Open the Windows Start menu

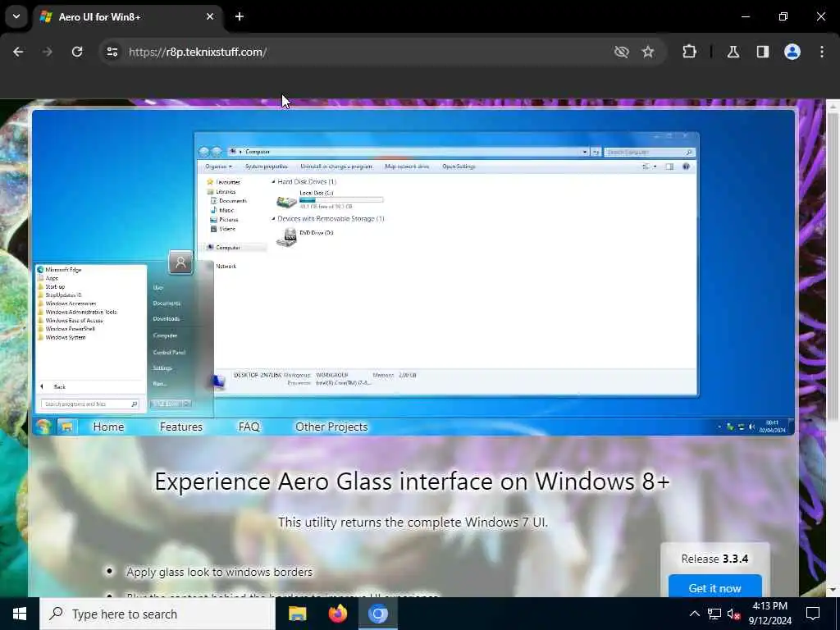click(x=20, y=614)
